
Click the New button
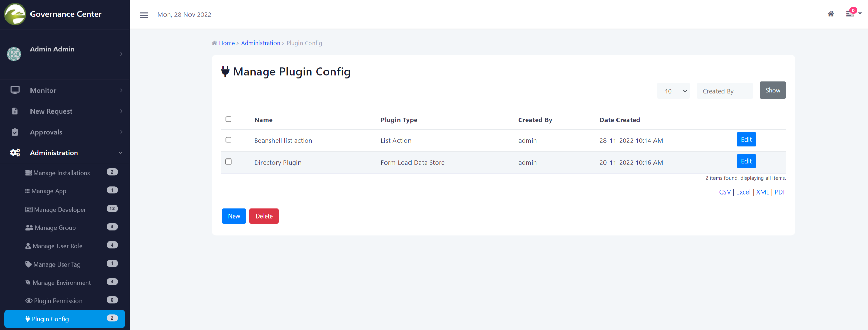(234, 216)
